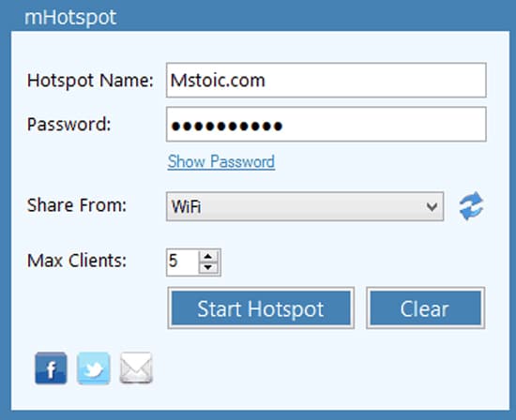516x420 pixels.
Task: Focus the Hotspot Name input field
Action: 326,81
